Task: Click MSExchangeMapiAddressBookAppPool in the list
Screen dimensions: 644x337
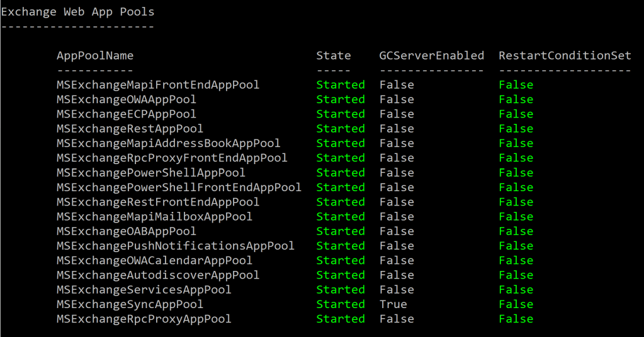Action: [169, 143]
